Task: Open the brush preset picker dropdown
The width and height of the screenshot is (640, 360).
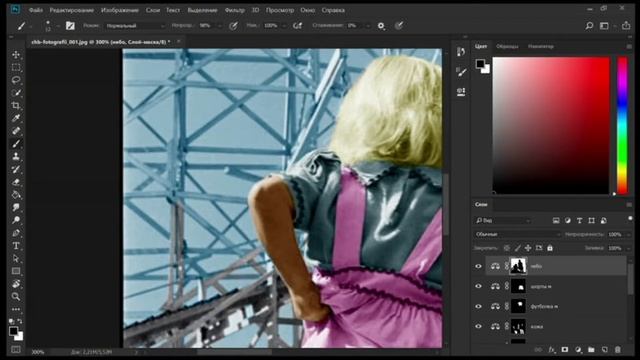Action: (58, 26)
